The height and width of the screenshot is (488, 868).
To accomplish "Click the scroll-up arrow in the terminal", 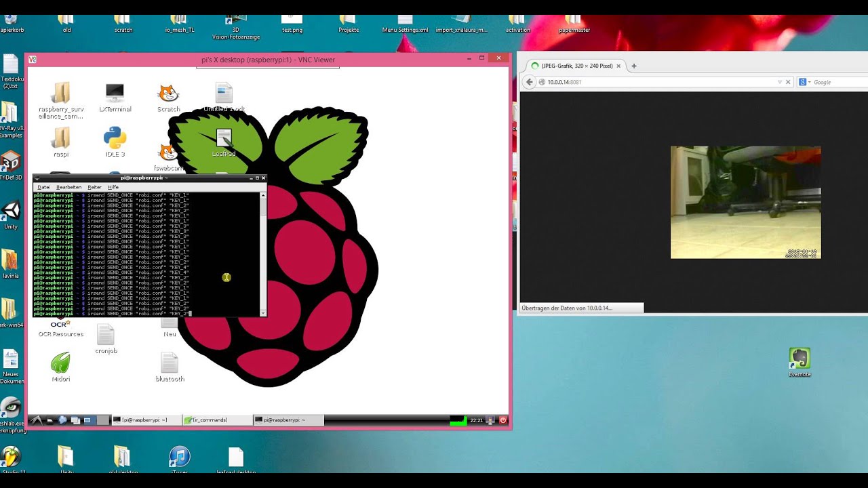I will (x=263, y=195).
